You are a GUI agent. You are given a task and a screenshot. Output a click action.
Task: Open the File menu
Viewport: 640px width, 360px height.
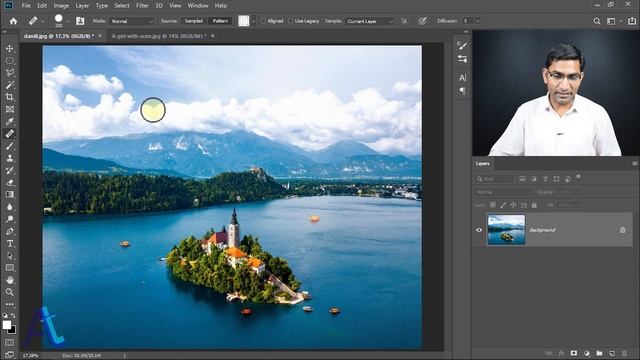click(x=26, y=5)
